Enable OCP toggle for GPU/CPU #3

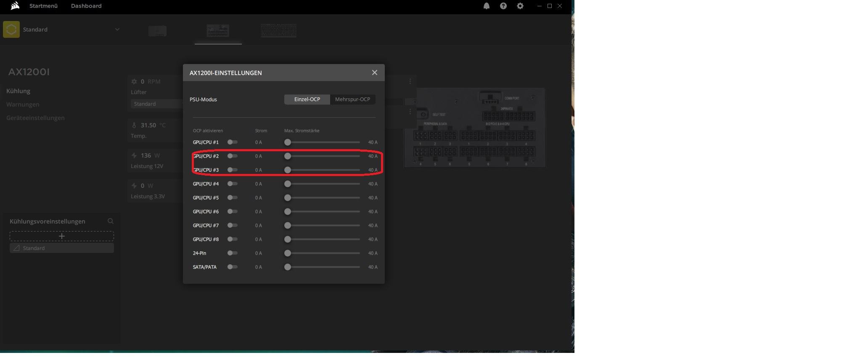click(x=233, y=170)
